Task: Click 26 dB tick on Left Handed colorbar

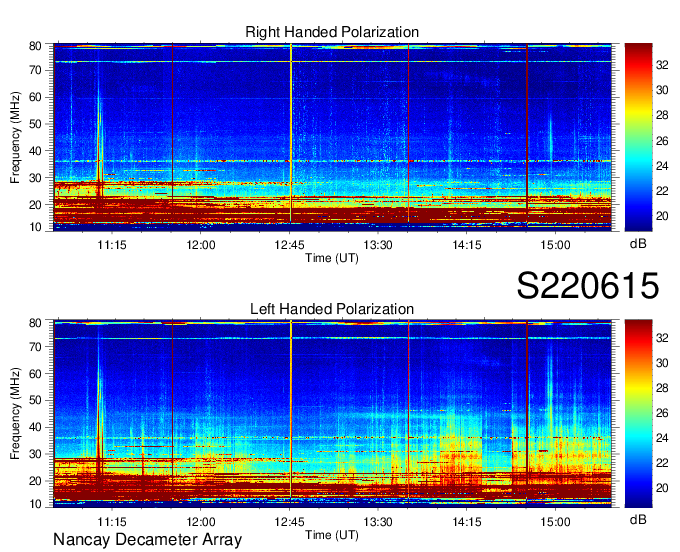Action: tap(662, 413)
